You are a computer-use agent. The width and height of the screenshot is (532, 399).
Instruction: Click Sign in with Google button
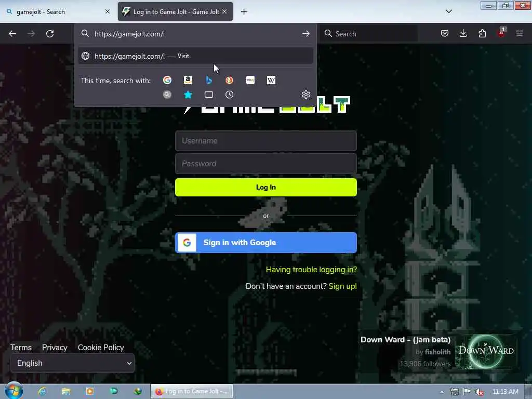click(266, 243)
